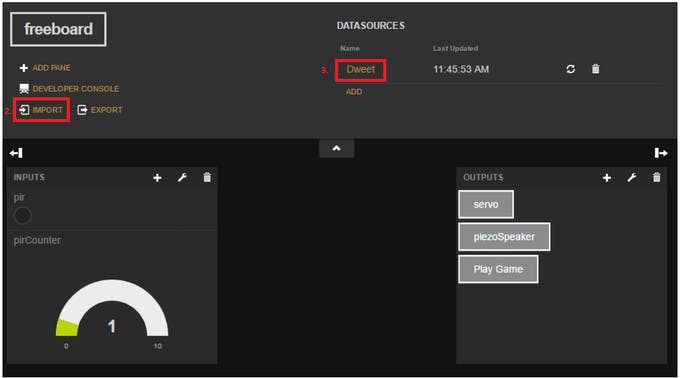Expand columns with right arrow icon
The width and height of the screenshot is (680, 378).
[x=661, y=153]
